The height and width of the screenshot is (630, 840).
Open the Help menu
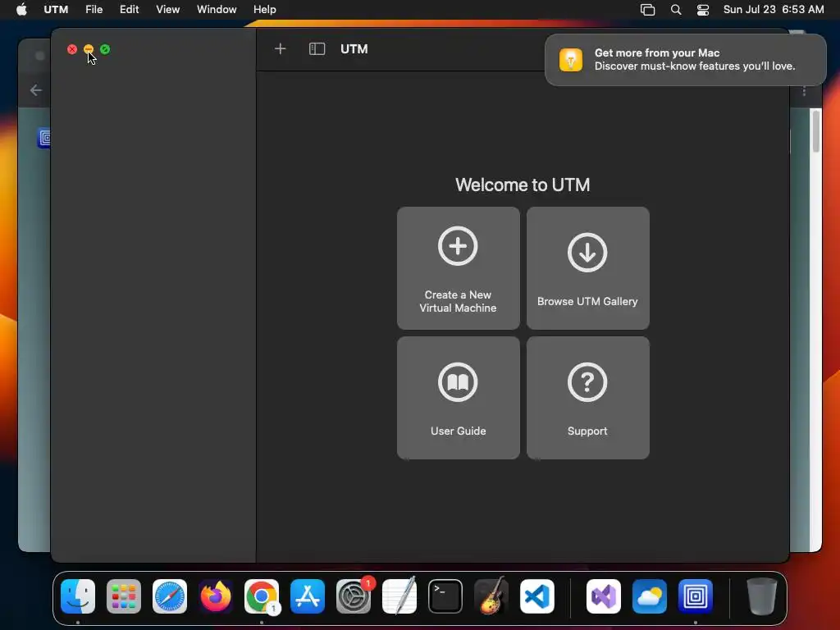pos(265,10)
